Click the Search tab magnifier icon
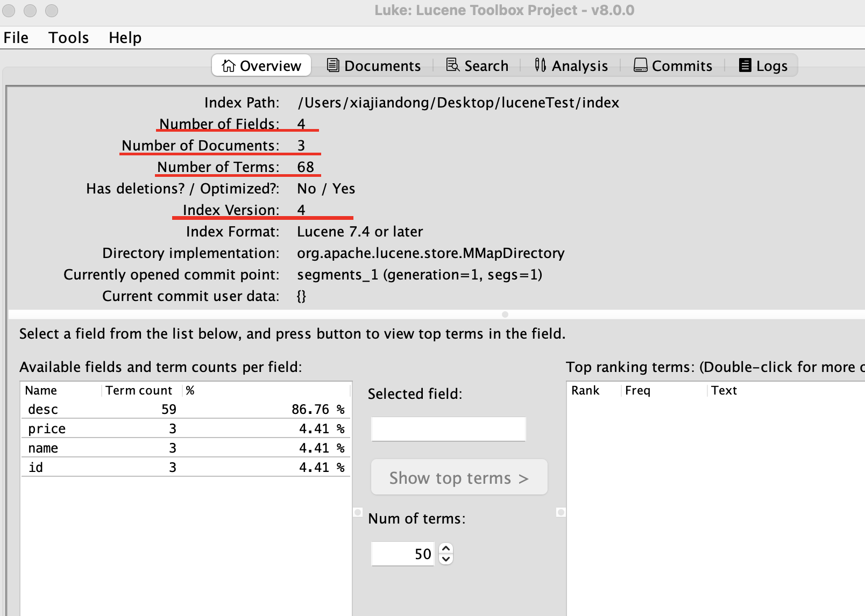The image size is (865, 616). click(x=453, y=65)
